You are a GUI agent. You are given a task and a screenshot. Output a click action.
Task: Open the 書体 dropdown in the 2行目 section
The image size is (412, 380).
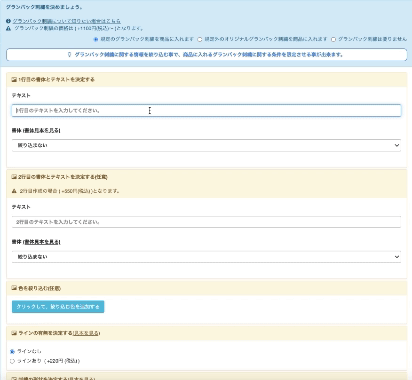point(206,257)
